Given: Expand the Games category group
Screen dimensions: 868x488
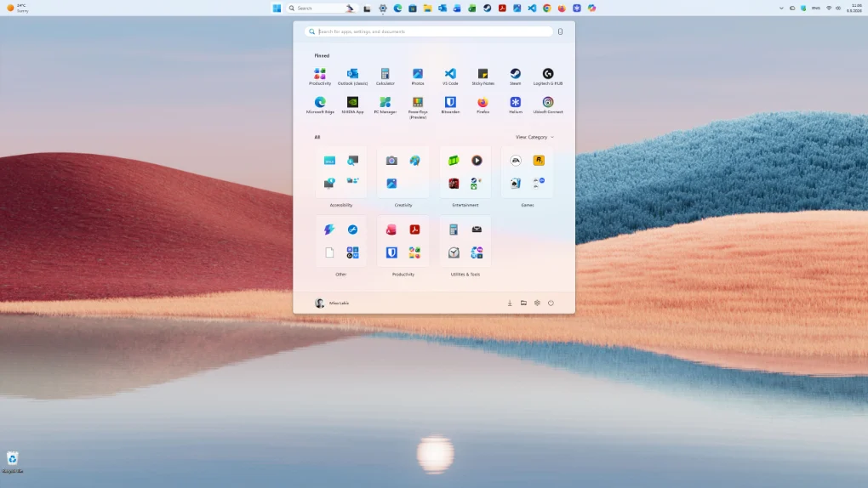Looking at the screenshot, I should point(527,177).
